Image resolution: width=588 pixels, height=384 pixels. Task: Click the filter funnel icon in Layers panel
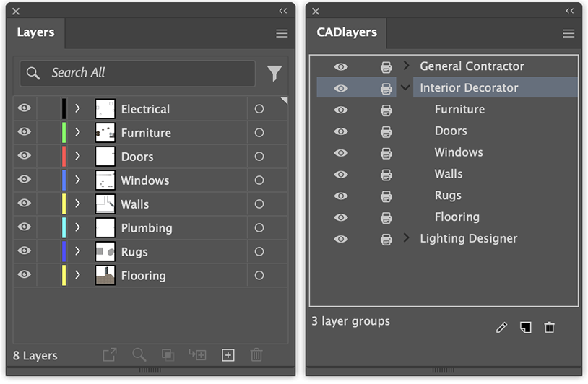(274, 73)
